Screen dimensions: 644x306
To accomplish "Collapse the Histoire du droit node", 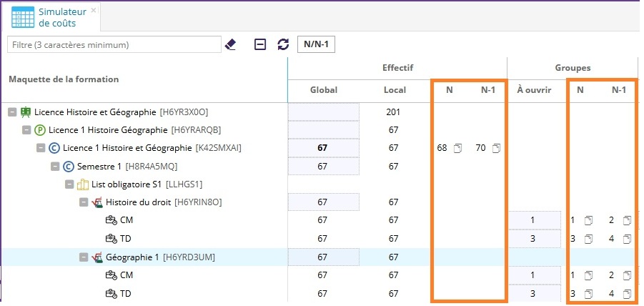I will point(84,202).
